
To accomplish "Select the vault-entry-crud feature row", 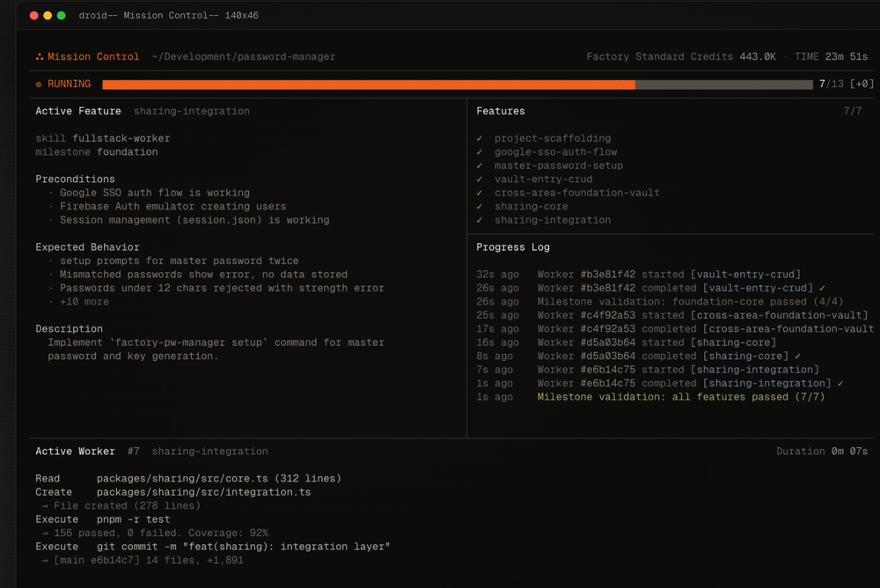I will pos(543,180).
